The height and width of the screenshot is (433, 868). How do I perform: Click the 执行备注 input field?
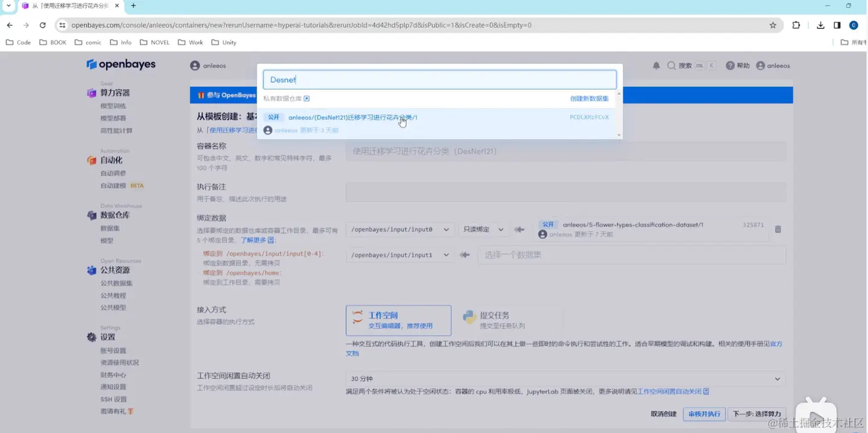coord(566,192)
